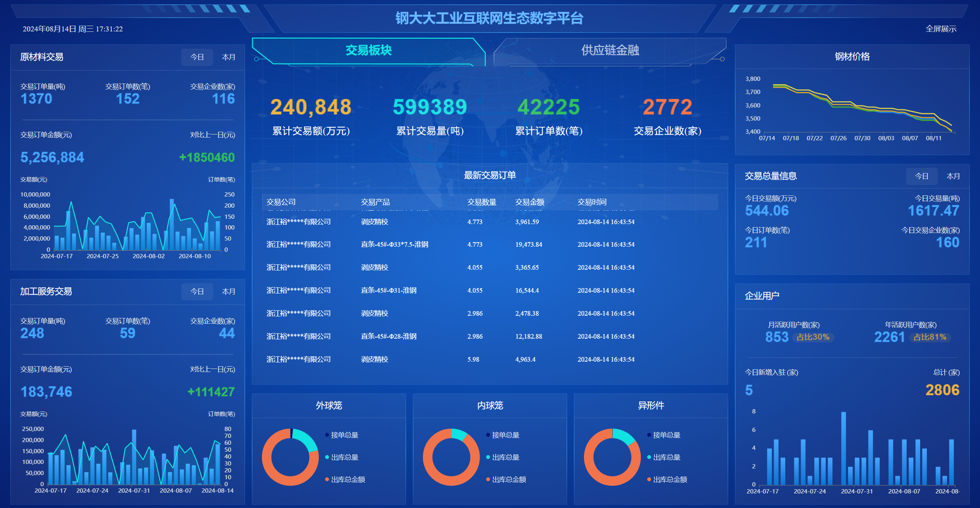980x508 pixels.
Task: Click the 交易时间 column header
Action: (x=592, y=202)
